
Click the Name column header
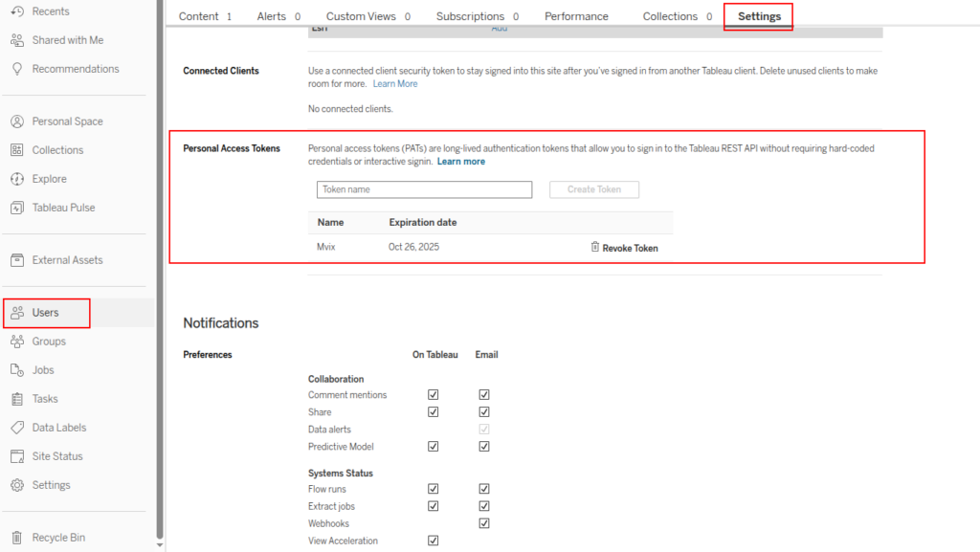(x=330, y=222)
